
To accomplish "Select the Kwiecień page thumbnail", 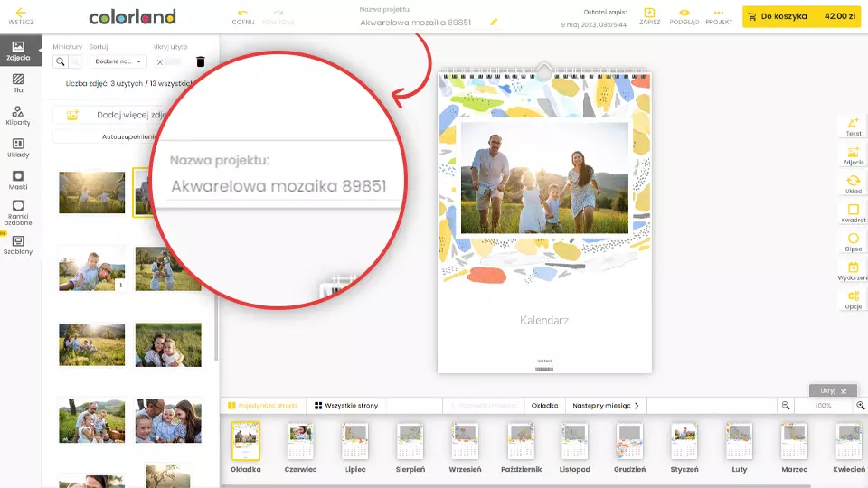I will pos(849,441).
